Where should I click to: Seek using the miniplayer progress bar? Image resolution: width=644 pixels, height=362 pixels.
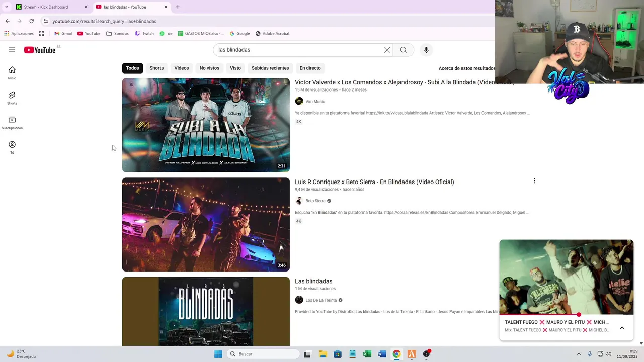pyautogui.click(x=567, y=315)
